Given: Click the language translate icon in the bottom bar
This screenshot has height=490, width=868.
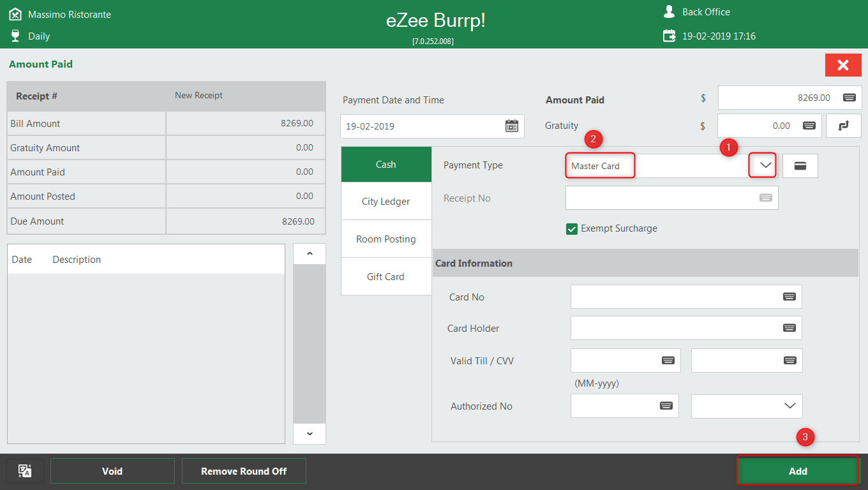Looking at the screenshot, I should coord(25,471).
